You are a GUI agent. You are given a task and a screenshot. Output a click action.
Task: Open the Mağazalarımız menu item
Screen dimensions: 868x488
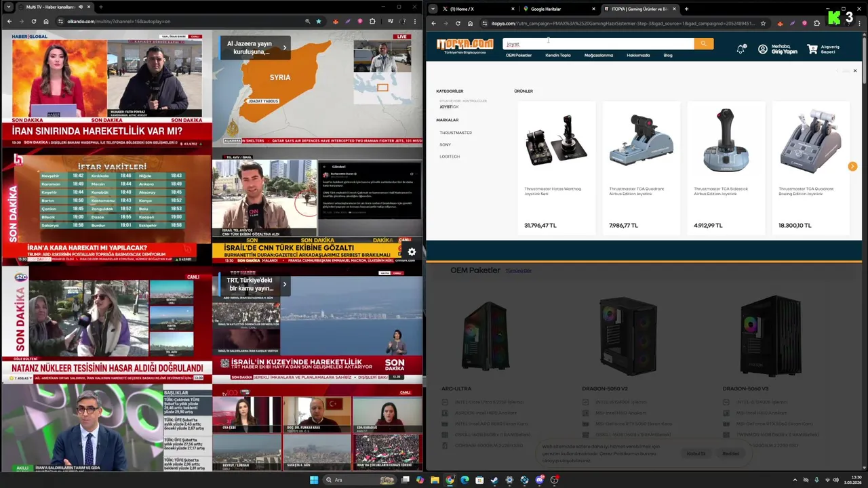point(599,56)
